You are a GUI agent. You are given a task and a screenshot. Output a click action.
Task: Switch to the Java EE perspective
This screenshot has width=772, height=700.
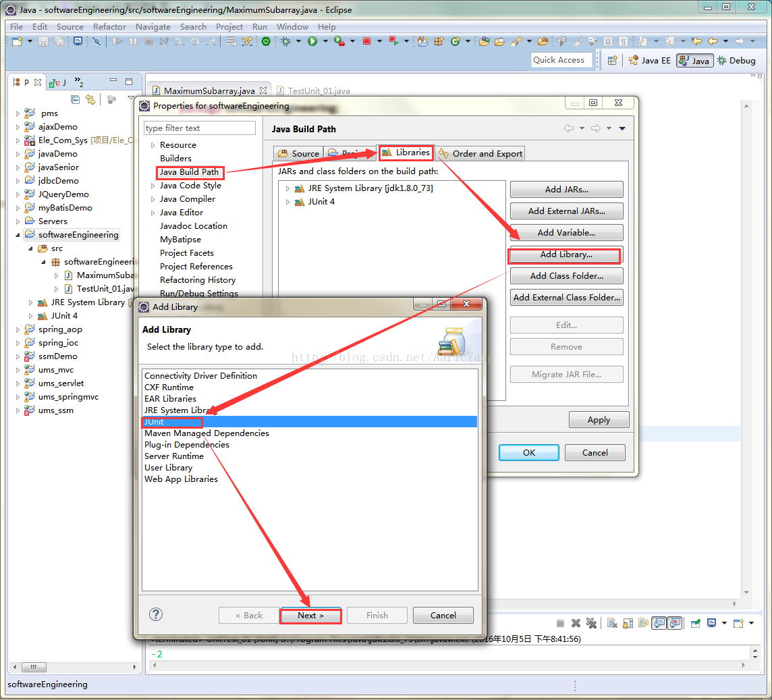650,61
